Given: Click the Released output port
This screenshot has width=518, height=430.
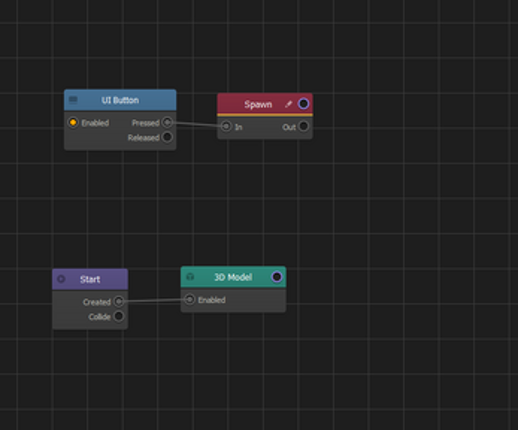Looking at the screenshot, I should (x=167, y=137).
